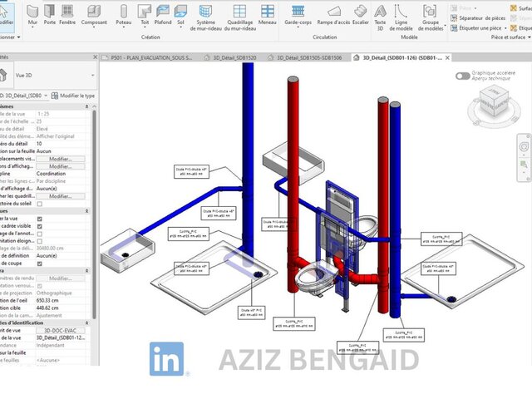
Task: Uncheck the zone cadrée visible checkbox
Action: coord(39,226)
